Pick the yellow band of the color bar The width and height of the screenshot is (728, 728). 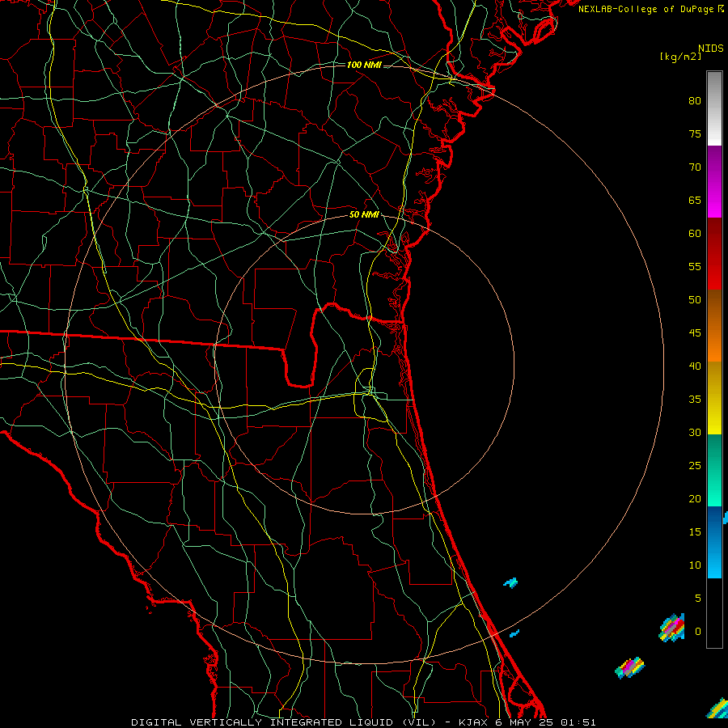click(714, 398)
